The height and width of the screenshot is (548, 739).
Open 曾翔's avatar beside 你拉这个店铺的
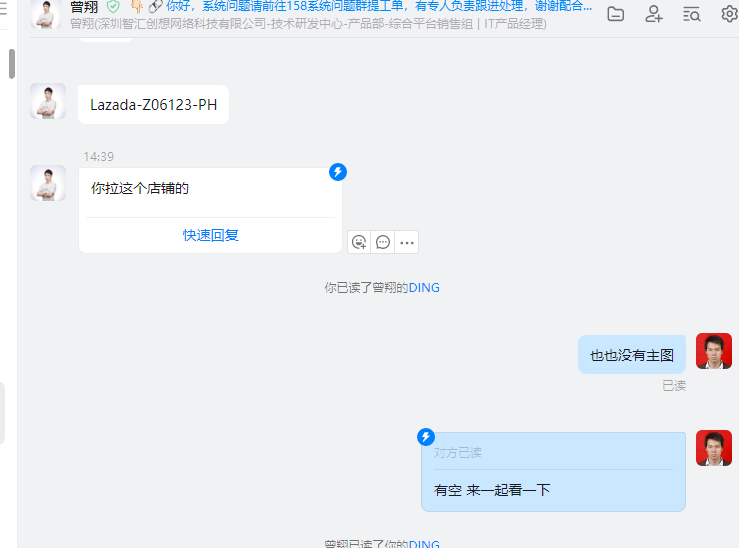[x=48, y=183]
